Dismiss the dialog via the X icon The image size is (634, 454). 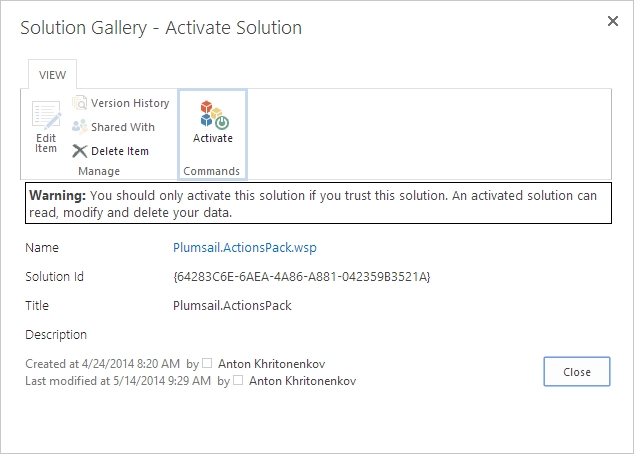pyautogui.click(x=613, y=21)
